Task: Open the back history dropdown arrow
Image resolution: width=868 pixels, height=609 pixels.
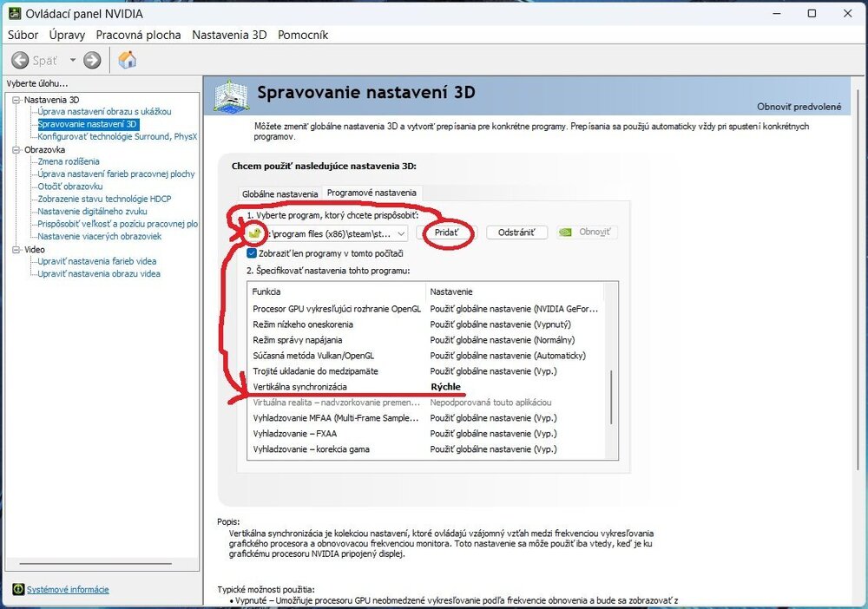Action: [73, 60]
